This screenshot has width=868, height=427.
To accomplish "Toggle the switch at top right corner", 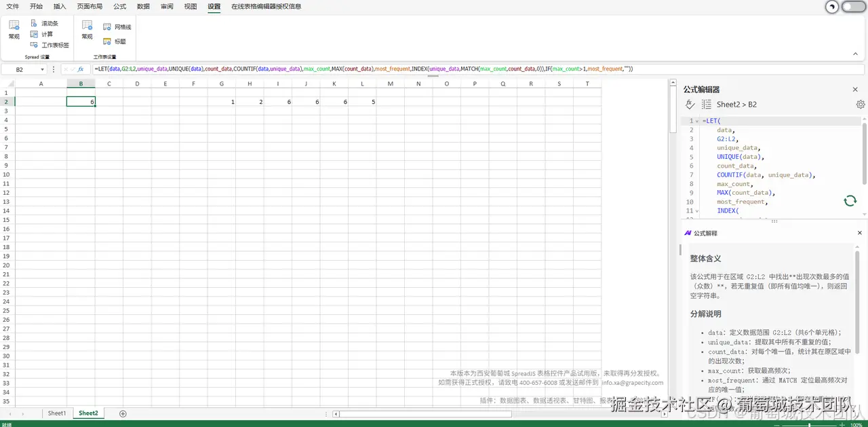I will point(854,7).
